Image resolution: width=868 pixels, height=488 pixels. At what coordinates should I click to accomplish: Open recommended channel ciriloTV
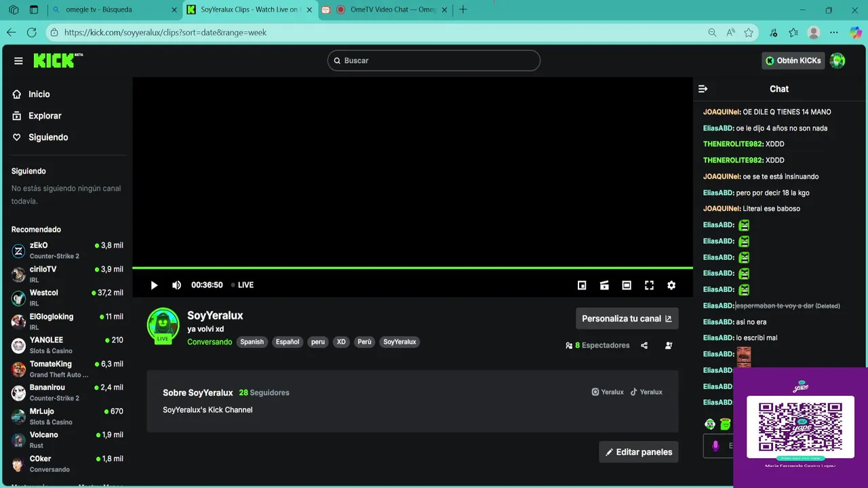click(66, 274)
